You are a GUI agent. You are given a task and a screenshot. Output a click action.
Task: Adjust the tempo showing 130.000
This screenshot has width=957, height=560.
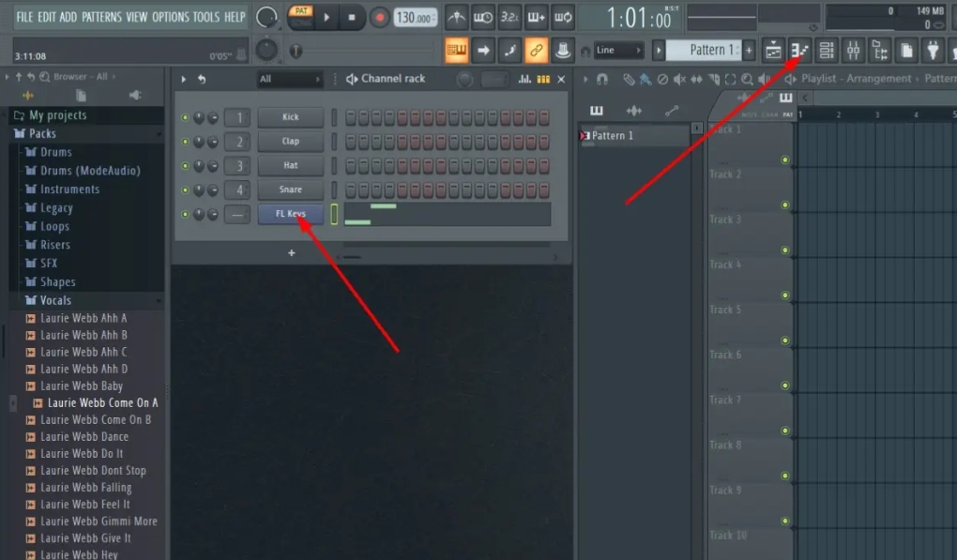coord(417,16)
